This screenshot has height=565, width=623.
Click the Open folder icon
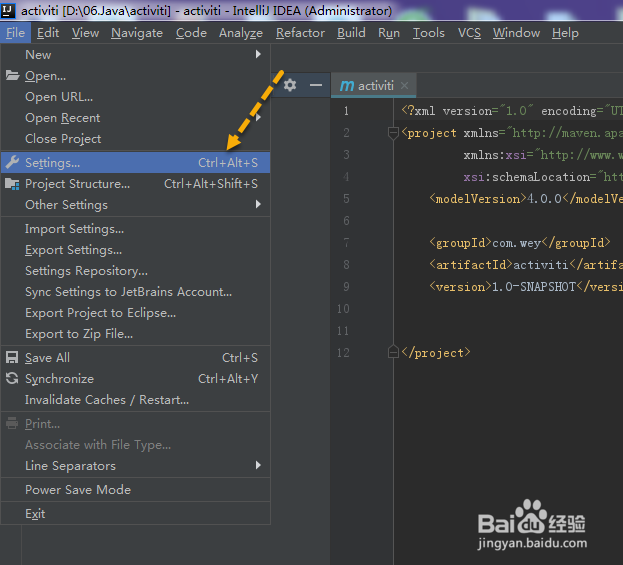point(12,75)
